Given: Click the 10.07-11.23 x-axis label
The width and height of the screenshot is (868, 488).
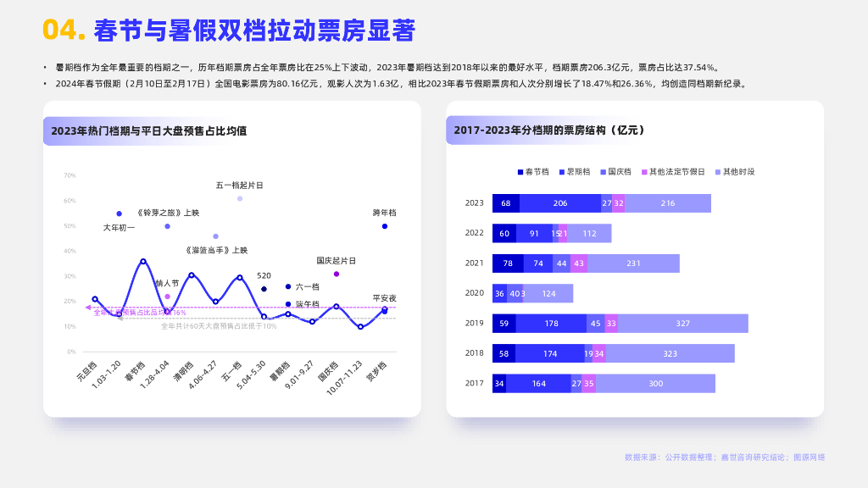Looking at the screenshot, I should click(x=344, y=378).
